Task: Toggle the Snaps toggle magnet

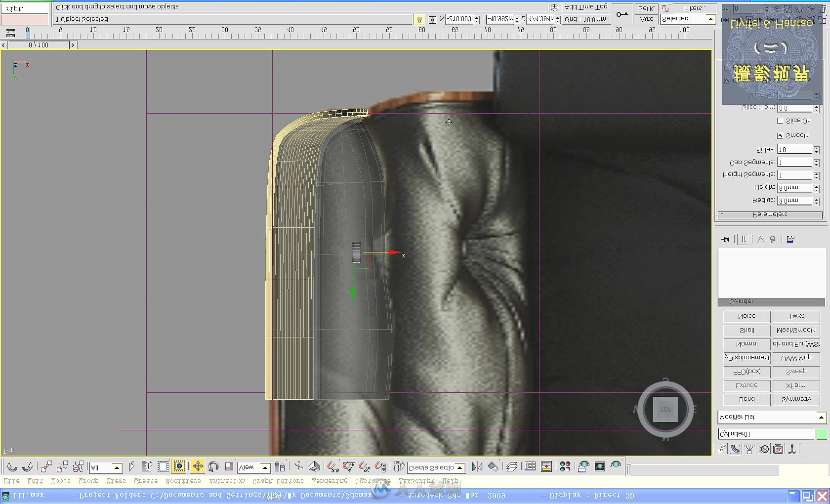Action: coord(333,467)
